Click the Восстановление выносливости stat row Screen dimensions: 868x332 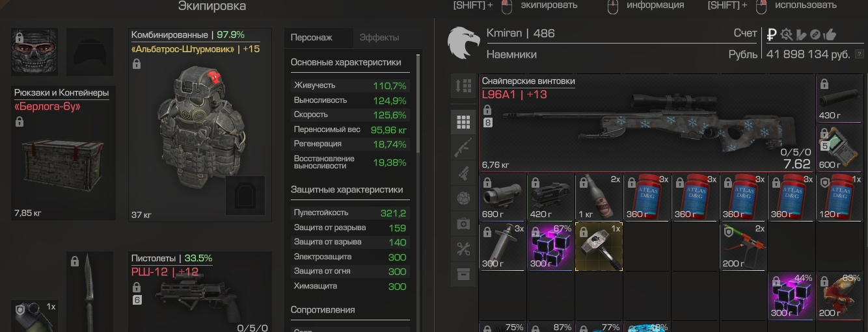click(x=351, y=162)
